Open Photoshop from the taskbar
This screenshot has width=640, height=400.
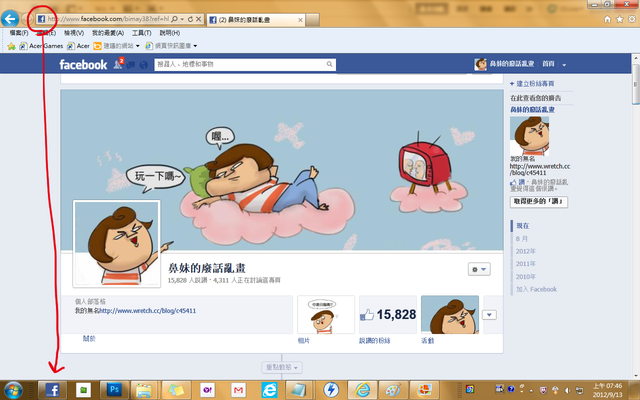click(114, 390)
